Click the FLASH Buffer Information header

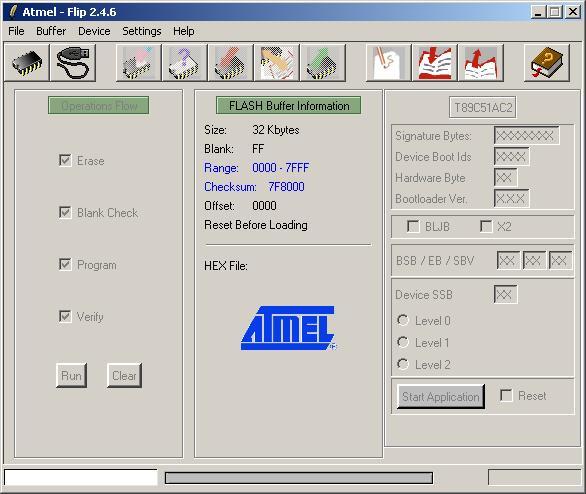289,105
